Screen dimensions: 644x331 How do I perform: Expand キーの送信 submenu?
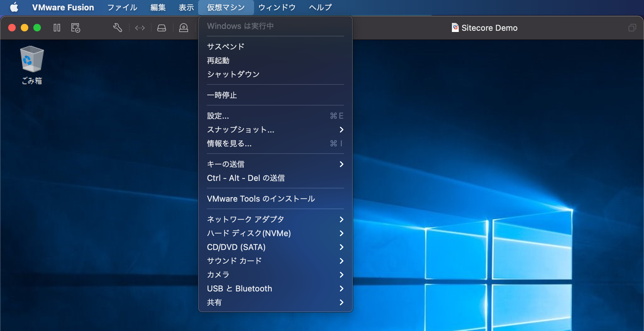click(275, 164)
